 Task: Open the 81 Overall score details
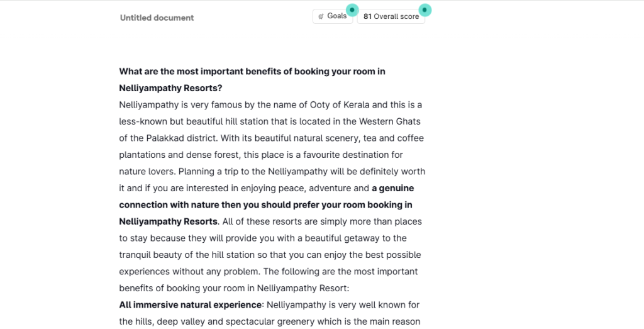pyautogui.click(x=391, y=17)
